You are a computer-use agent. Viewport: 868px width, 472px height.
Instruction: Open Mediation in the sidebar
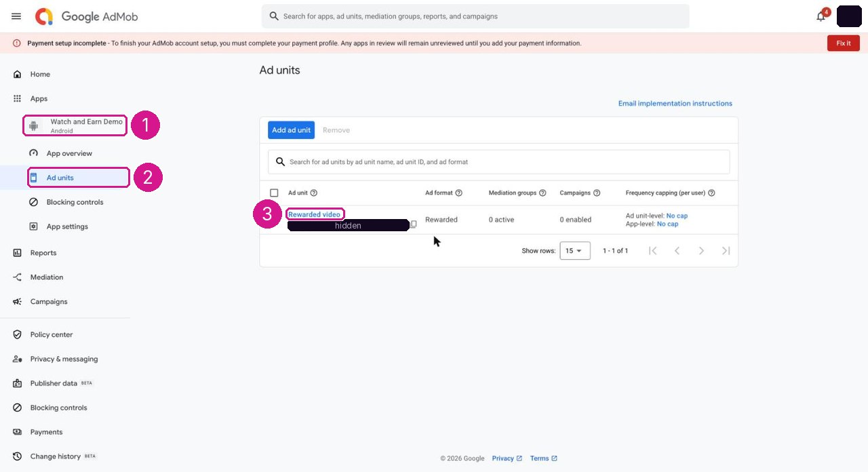[46, 277]
